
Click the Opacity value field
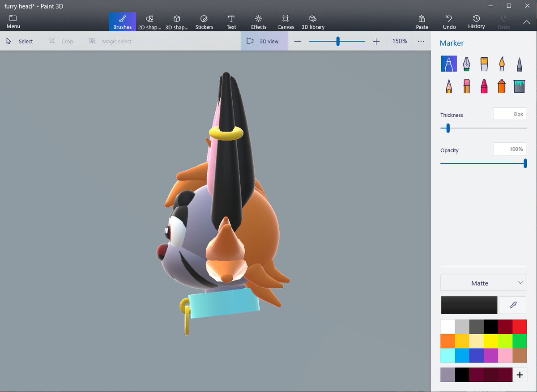point(510,149)
